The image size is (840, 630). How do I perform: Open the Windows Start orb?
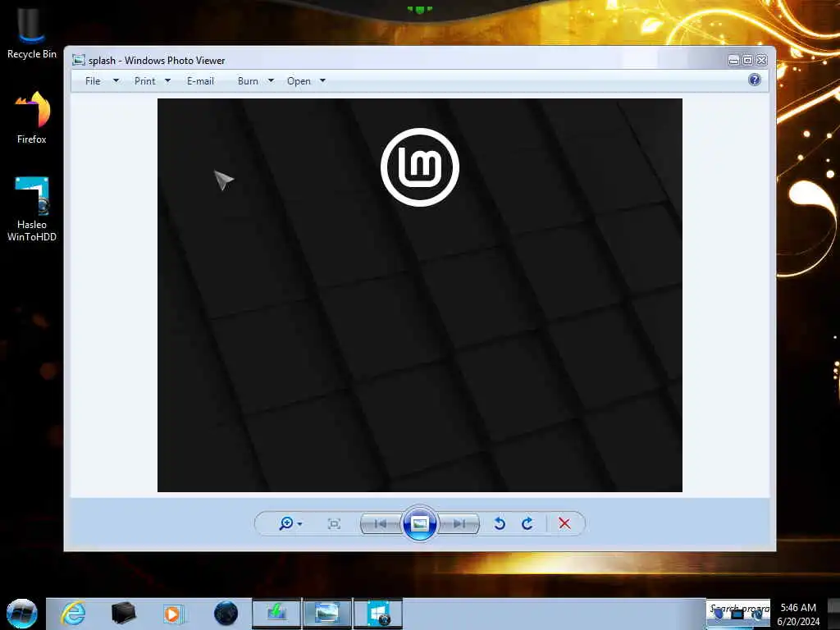(x=22, y=614)
